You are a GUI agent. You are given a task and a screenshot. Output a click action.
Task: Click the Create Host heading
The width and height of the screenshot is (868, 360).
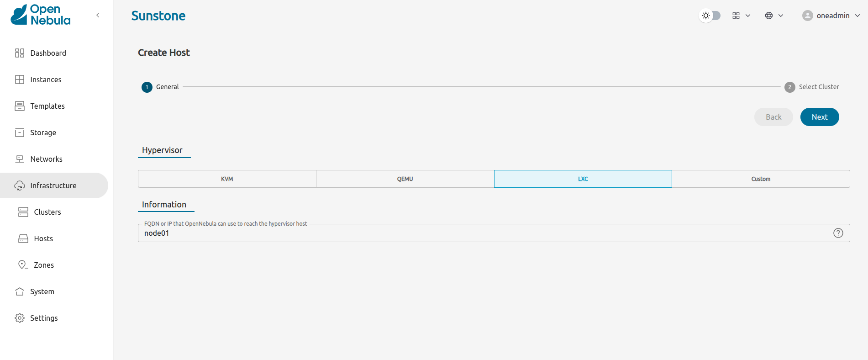pos(164,53)
